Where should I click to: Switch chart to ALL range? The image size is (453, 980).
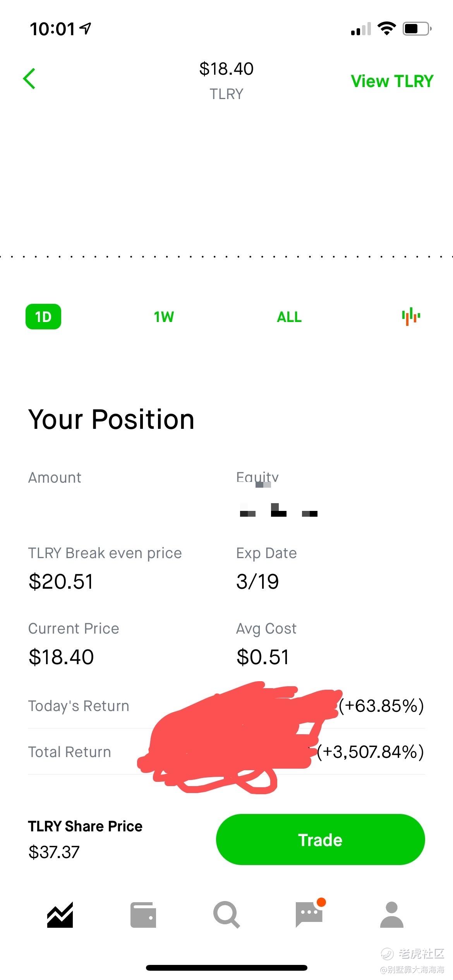(289, 317)
